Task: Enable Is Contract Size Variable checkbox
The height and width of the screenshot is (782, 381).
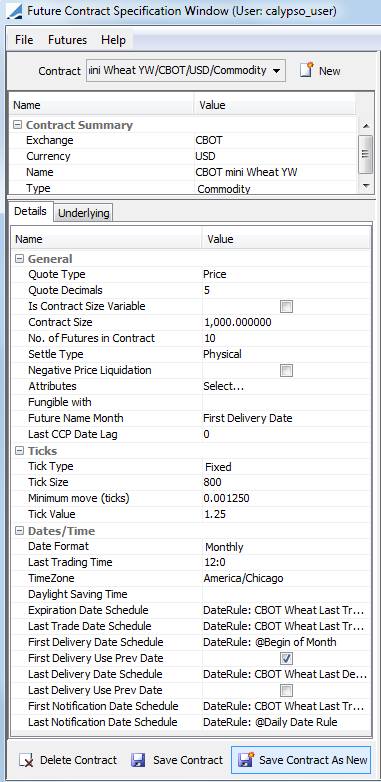Action: tap(286, 306)
